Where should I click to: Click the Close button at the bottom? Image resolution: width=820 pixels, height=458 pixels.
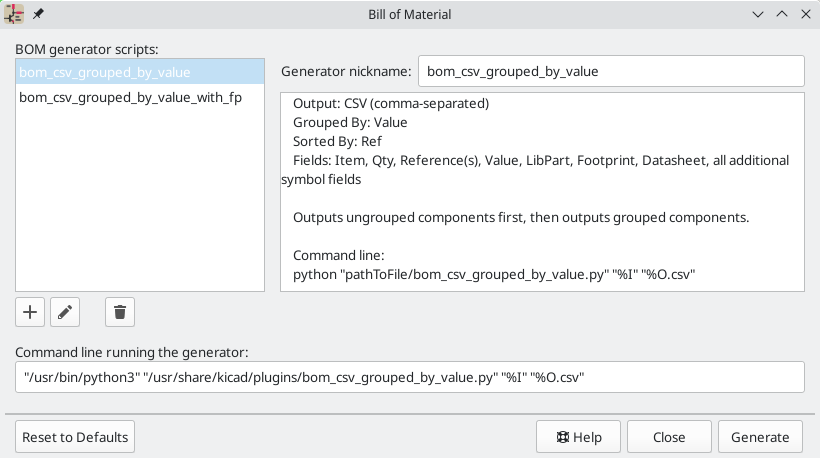pos(669,437)
